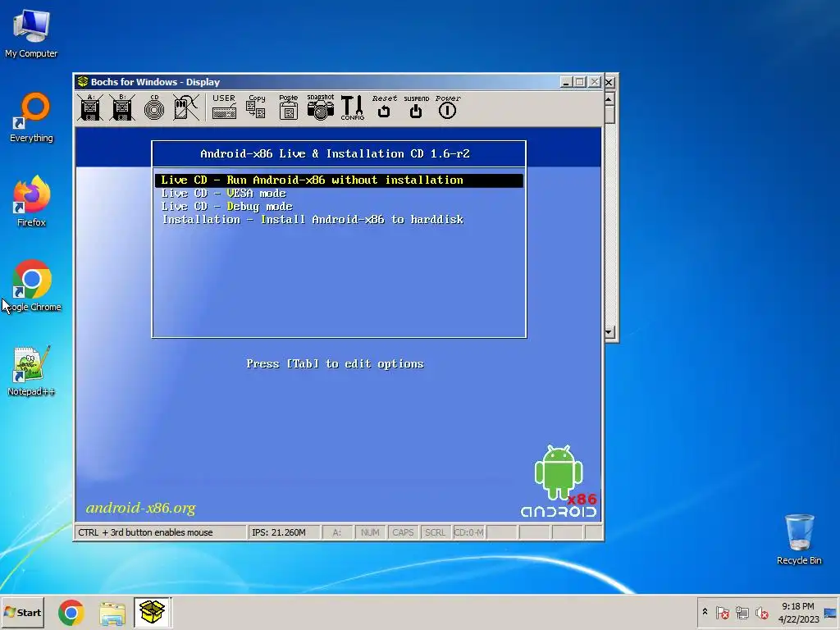This screenshot has width=840, height=630.
Task: Show hidden tray icons arrow
Action: point(705,612)
